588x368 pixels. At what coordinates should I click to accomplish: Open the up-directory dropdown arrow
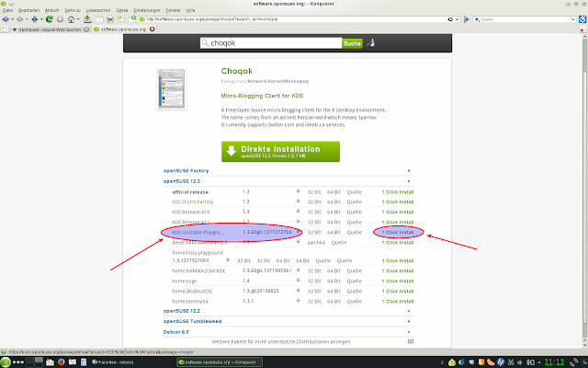41,19
